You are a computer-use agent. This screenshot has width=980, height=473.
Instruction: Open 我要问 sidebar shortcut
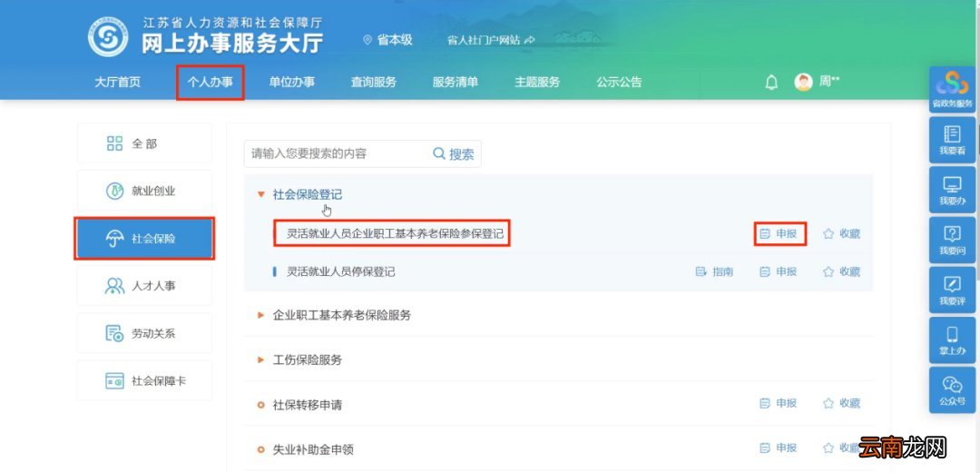tap(952, 241)
